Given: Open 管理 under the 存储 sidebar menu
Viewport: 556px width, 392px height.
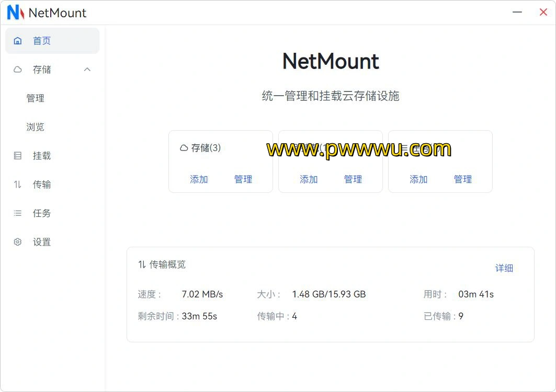Looking at the screenshot, I should tap(35, 98).
